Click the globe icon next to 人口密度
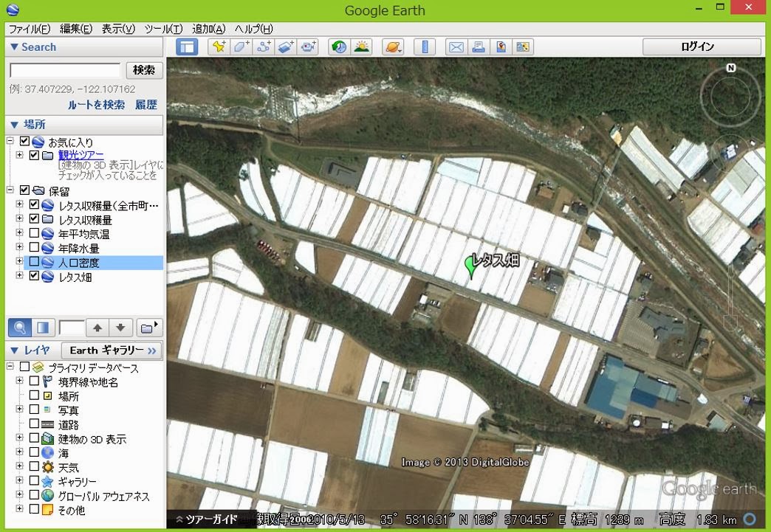Viewport: 771px width, 532px height. pos(48,263)
